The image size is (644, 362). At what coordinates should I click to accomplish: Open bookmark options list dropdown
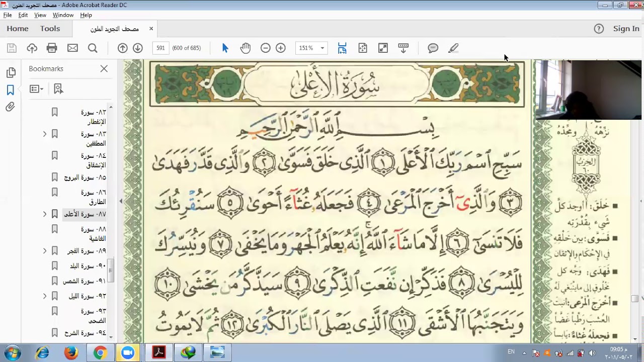(36, 89)
